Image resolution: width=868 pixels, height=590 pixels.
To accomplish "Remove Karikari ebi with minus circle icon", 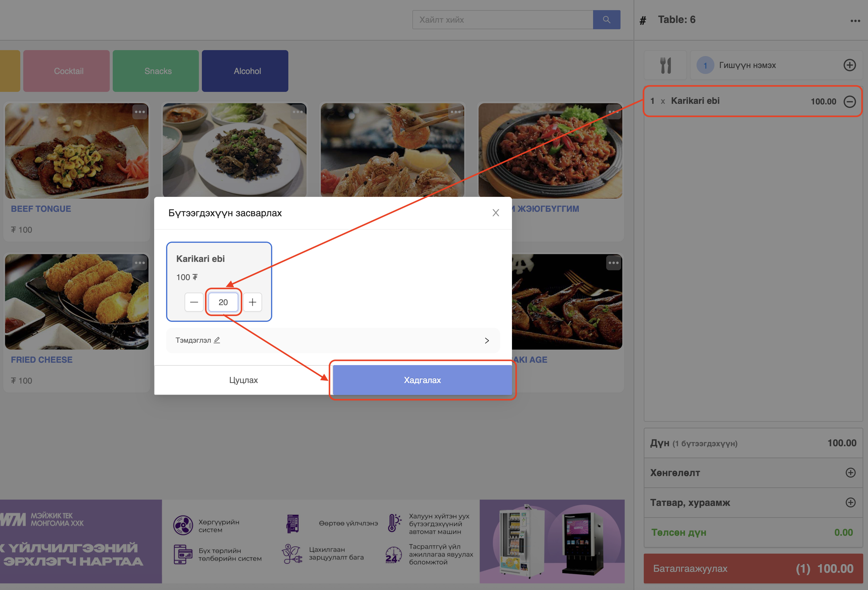I will (849, 101).
